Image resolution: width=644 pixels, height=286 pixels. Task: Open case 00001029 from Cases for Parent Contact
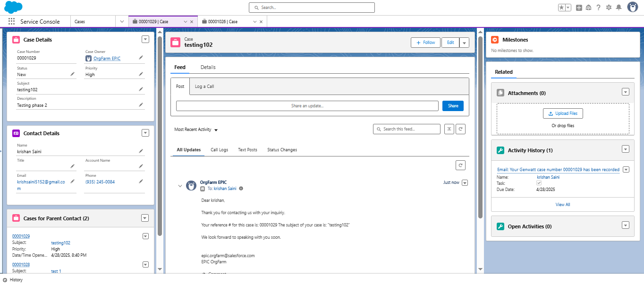(21, 236)
